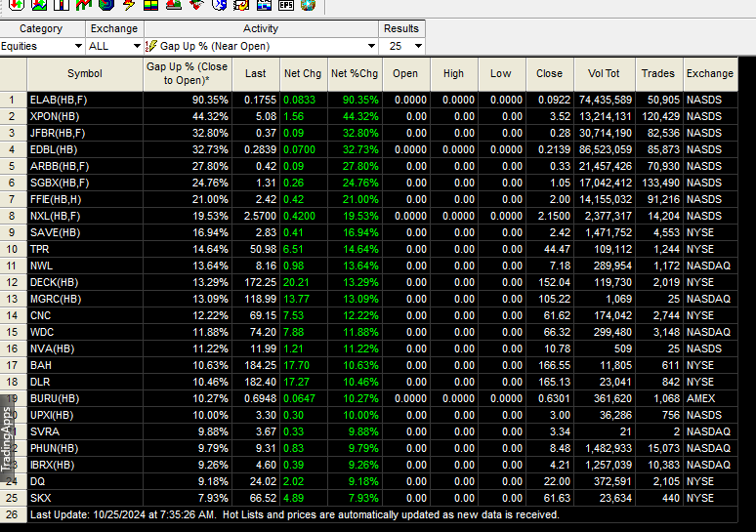Screen dimensions: 756x532
Task: Click the Last column header
Action: click(x=256, y=74)
